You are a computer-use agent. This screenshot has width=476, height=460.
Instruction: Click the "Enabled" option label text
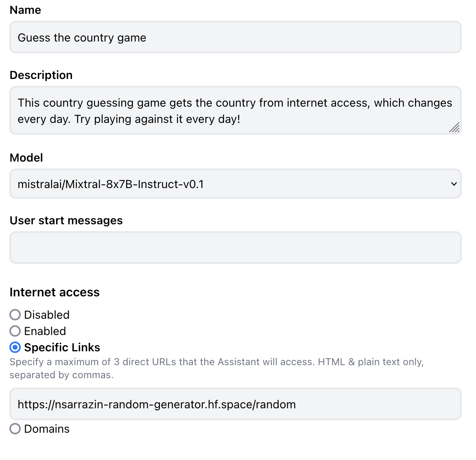tap(45, 331)
